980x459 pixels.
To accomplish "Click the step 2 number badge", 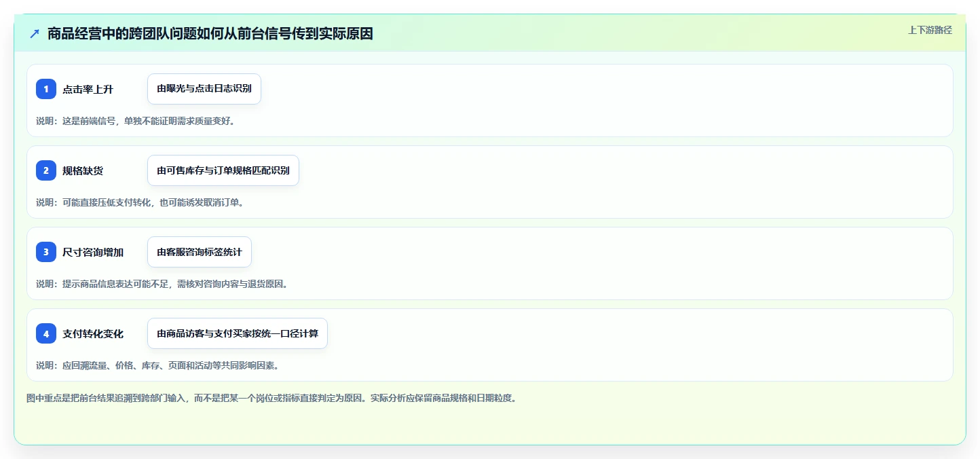I will 46,170.
